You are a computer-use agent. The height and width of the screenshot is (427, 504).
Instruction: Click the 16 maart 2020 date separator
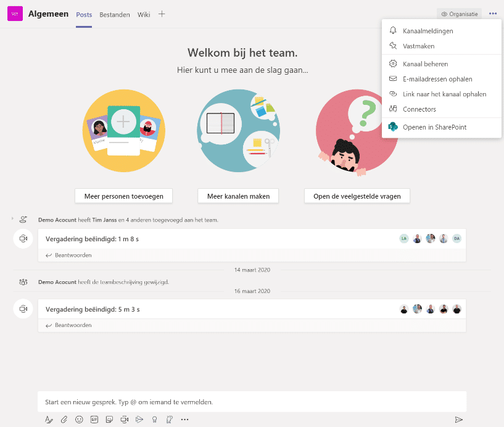coord(252,291)
